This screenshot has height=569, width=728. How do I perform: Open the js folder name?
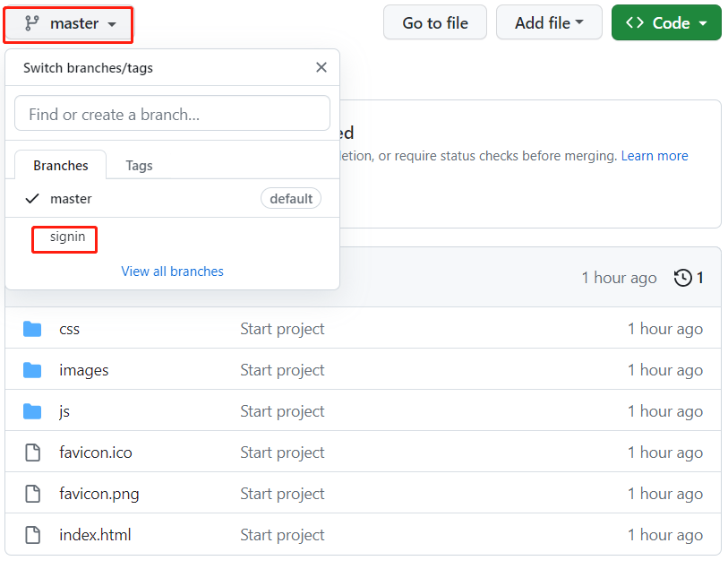click(64, 411)
